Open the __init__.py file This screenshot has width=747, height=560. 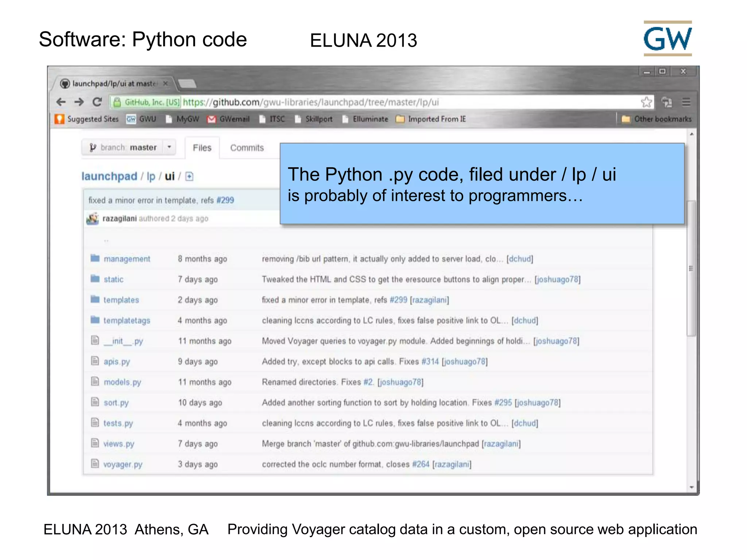coord(123,341)
